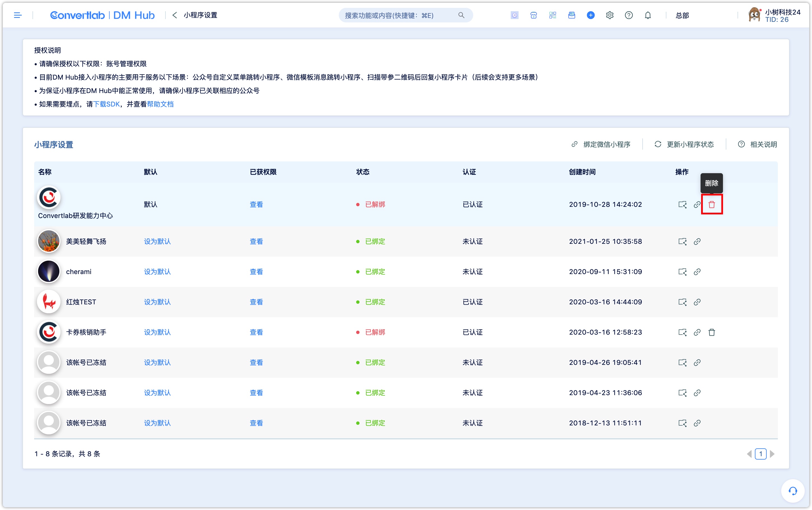Set 卡券核销助手 as default
Image resolution: width=812 pixels, height=510 pixels.
pos(157,332)
